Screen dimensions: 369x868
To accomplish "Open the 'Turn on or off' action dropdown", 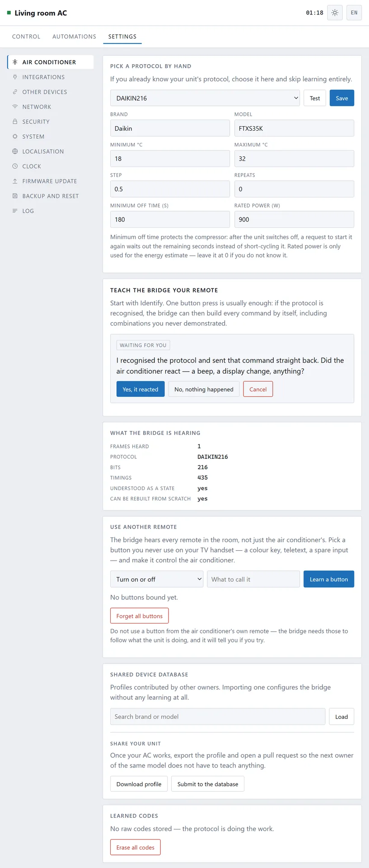I will [157, 579].
